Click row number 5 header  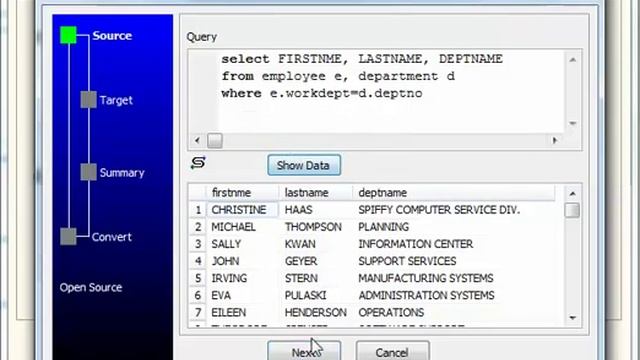click(x=198, y=278)
